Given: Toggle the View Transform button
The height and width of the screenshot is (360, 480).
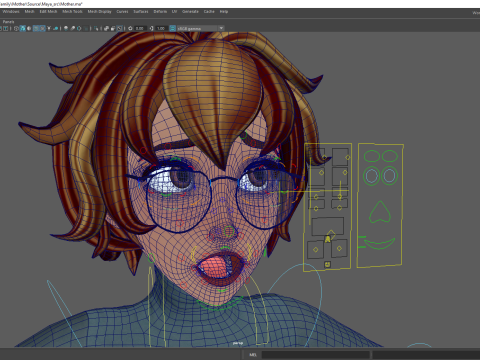Looking at the screenshot, I should pos(172,28).
